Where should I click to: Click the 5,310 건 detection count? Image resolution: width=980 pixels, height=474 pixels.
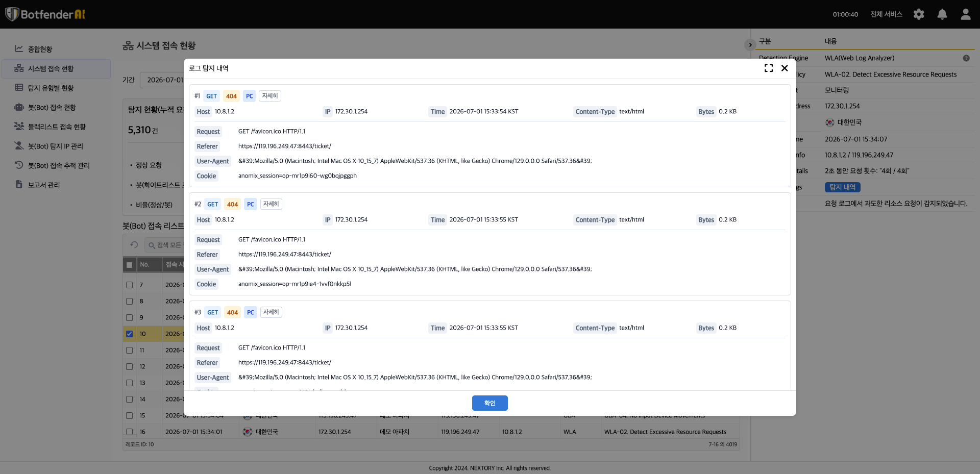pos(143,130)
